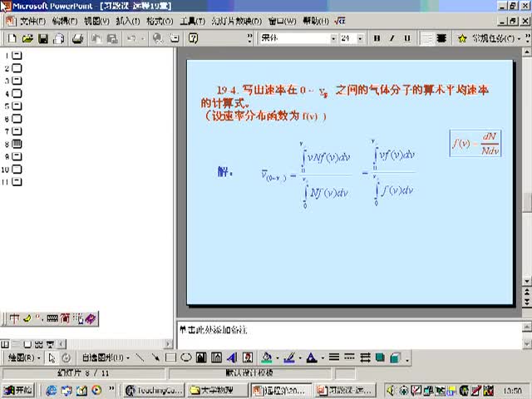Toggle Bold formatting

click(377, 38)
